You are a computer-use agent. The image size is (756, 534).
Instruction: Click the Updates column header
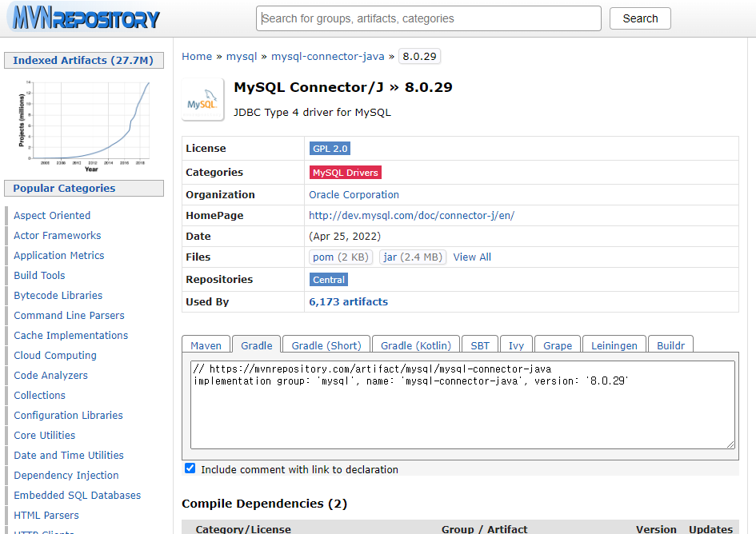click(x=710, y=529)
